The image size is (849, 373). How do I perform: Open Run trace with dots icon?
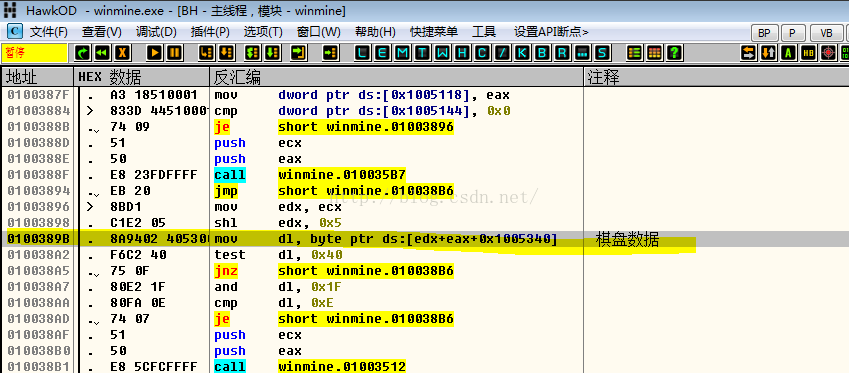click(582, 53)
